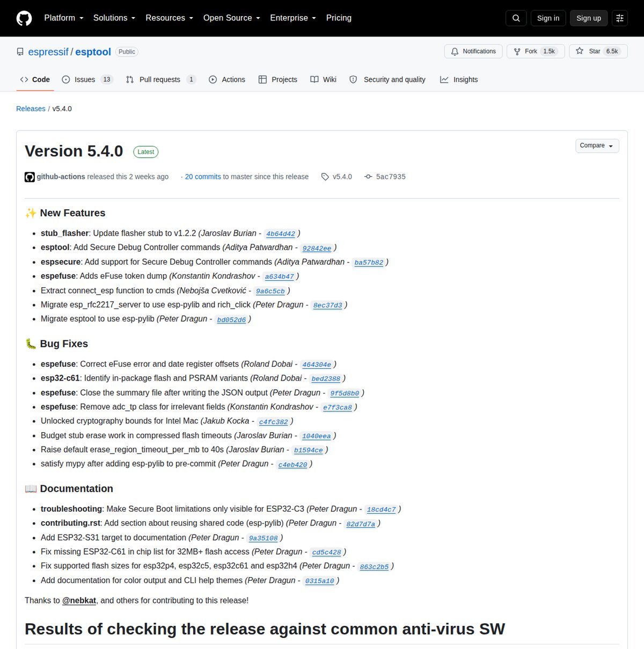Go to the Releases breadcrumb link
Image resolution: width=644 pixels, height=649 pixels.
pos(31,109)
